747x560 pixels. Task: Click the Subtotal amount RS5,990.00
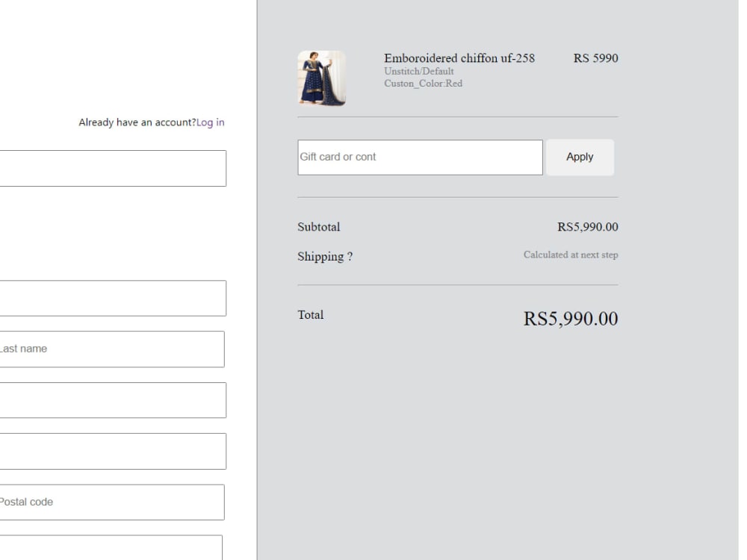coord(587,227)
